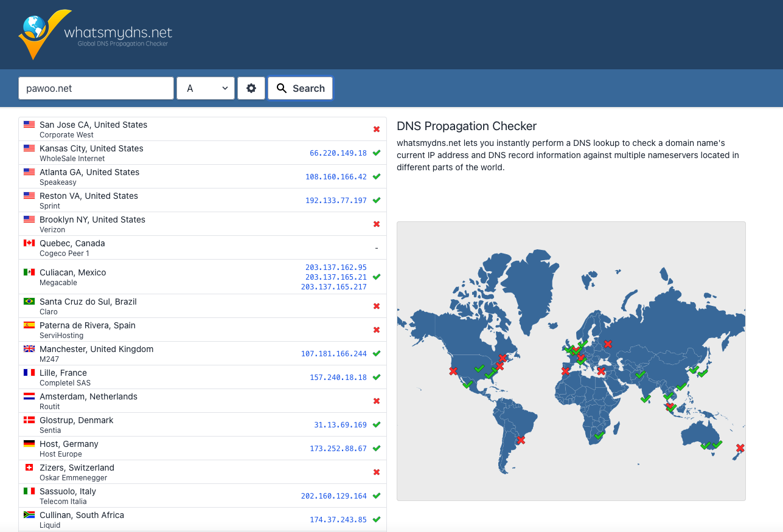Click the green checkmark for Lille, France

tap(377, 378)
